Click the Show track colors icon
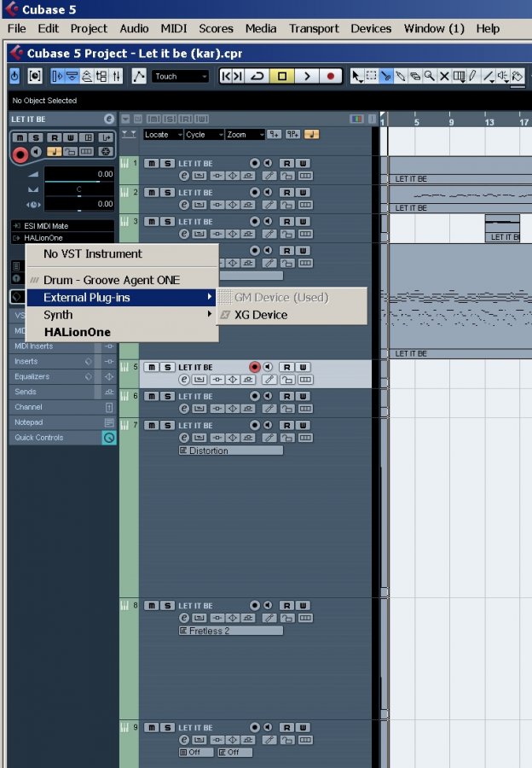Viewport: 532px width, 768px height. point(356,119)
